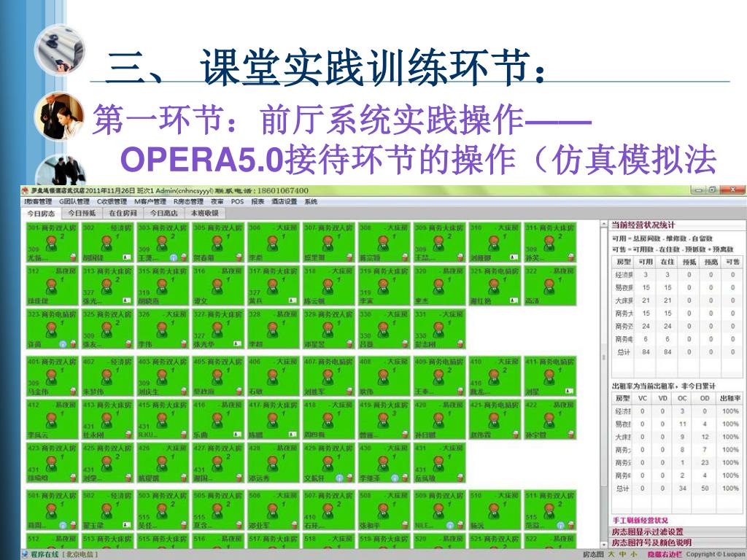Click the 可用 column header
The height and width of the screenshot is (560, 747).
[646, 262]
